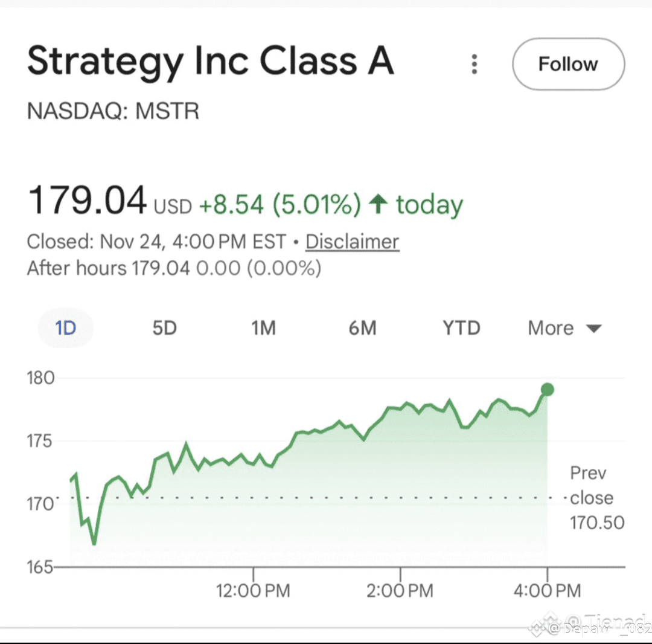Click the 12:00 PM axis label
Viewport: 652px width, 644px height.
coord(253,590)
